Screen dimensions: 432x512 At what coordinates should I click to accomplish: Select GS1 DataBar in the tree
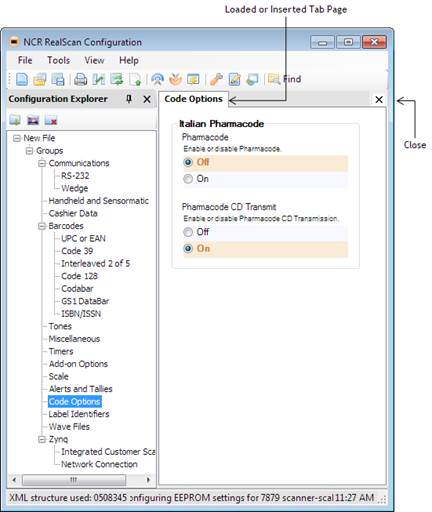coord(85,301)
